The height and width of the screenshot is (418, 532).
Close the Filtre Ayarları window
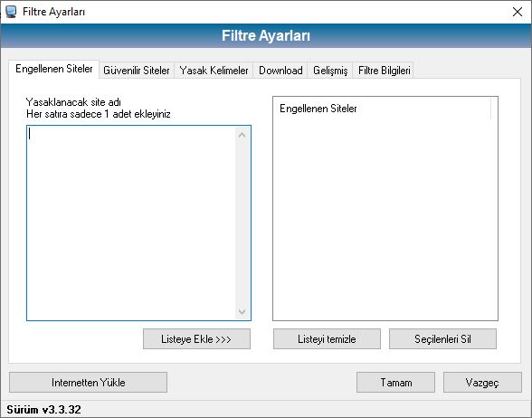click(518, 12)
